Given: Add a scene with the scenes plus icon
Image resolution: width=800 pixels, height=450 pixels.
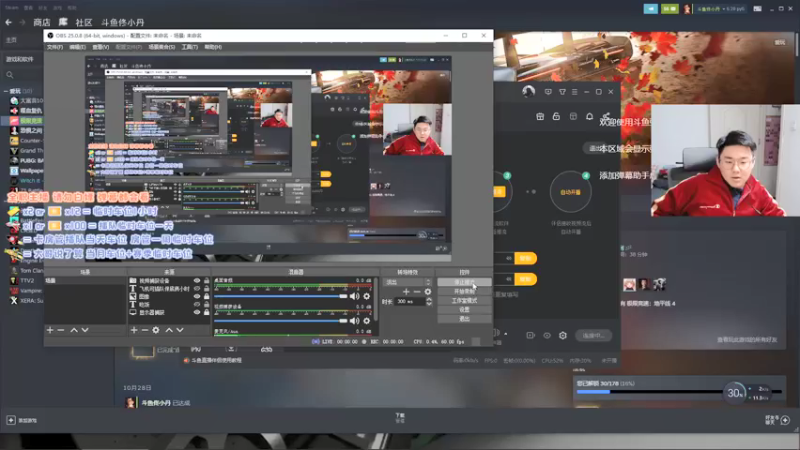Looking at the screenshot, I should (50, 330).
